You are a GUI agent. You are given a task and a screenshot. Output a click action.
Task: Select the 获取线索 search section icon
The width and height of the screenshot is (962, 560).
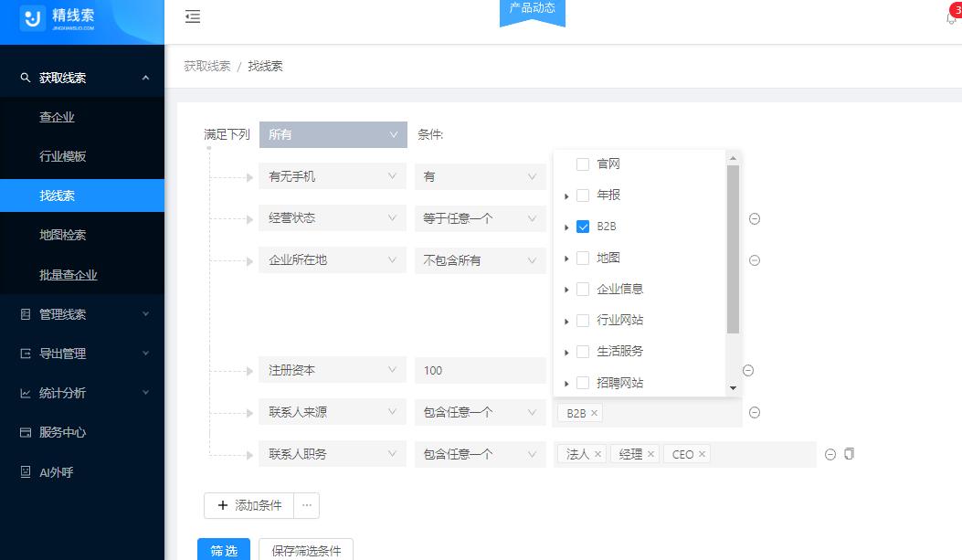[x=24, y=77]
